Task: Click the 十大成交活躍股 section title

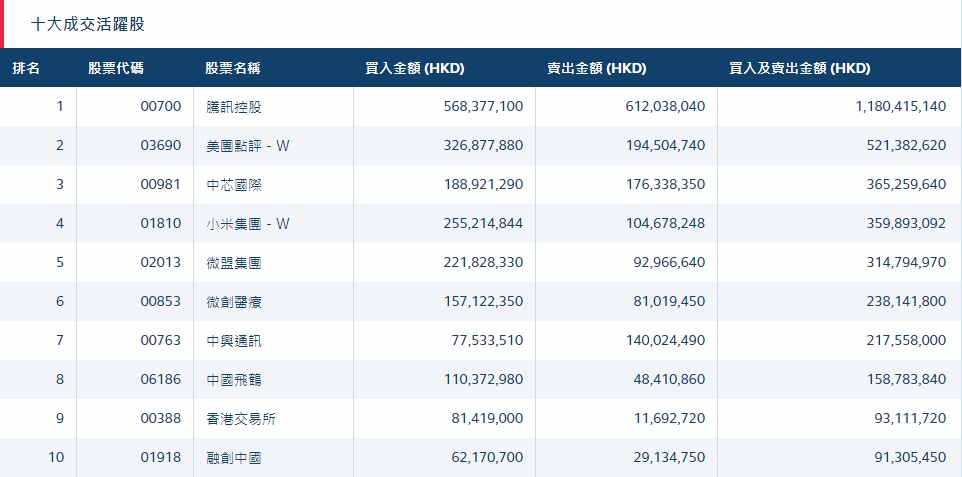Action: pos(88,23)
